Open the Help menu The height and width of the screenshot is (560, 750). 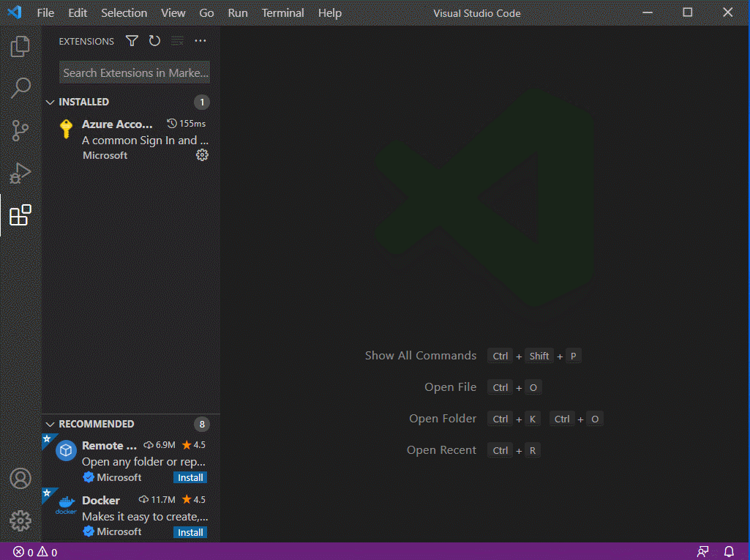click(x=330, y=13)
